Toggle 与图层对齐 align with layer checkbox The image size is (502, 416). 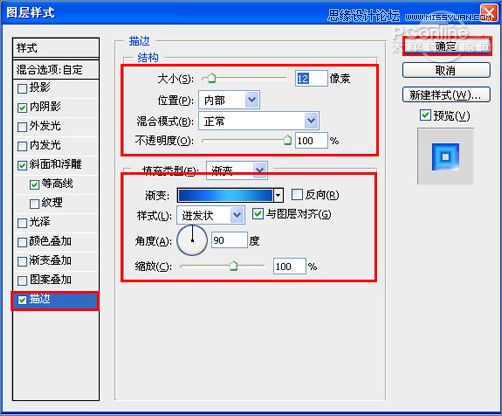click(258, 214)
